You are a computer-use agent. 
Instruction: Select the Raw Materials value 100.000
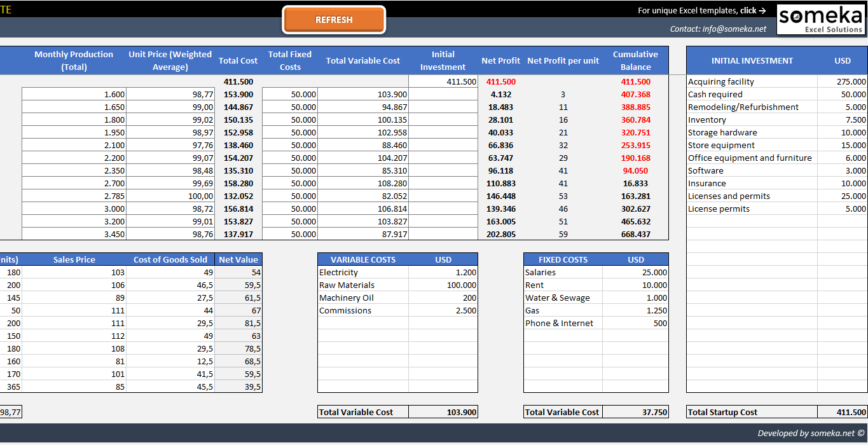point(443,285)
